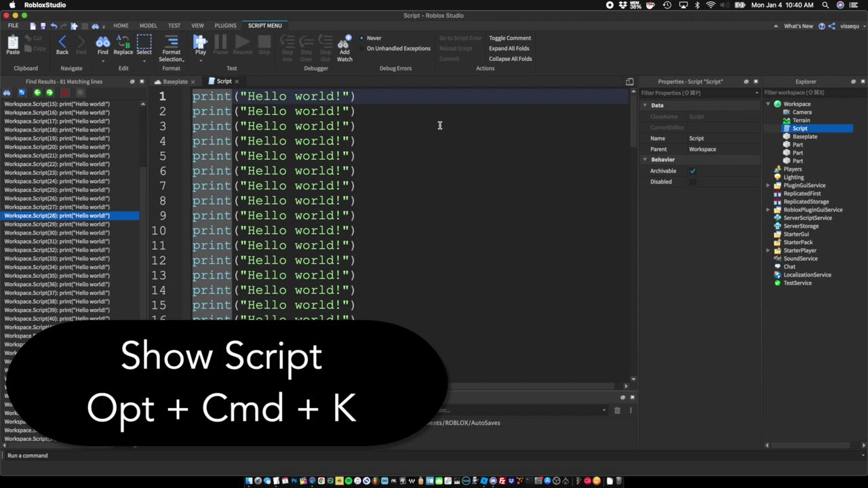The height and width of the screenshot is (488, 868).
Task: Click the Run a command bar
Action: coord(434,455)
